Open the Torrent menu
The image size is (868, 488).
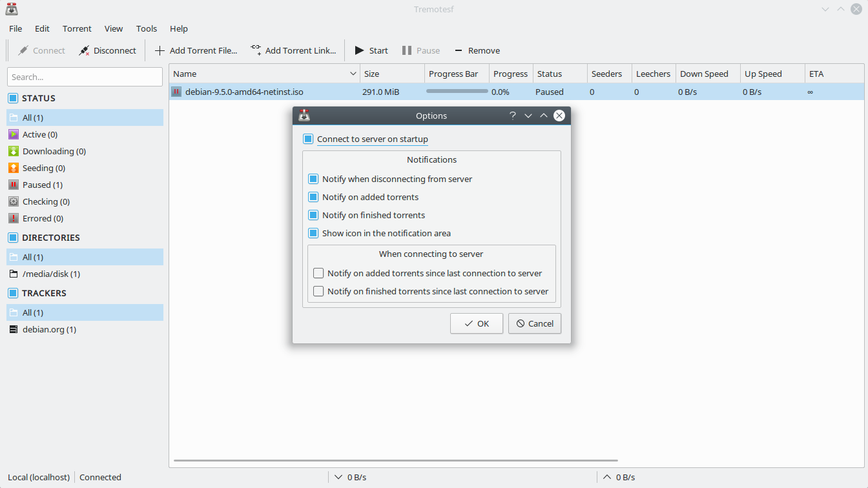pos(77,28)
